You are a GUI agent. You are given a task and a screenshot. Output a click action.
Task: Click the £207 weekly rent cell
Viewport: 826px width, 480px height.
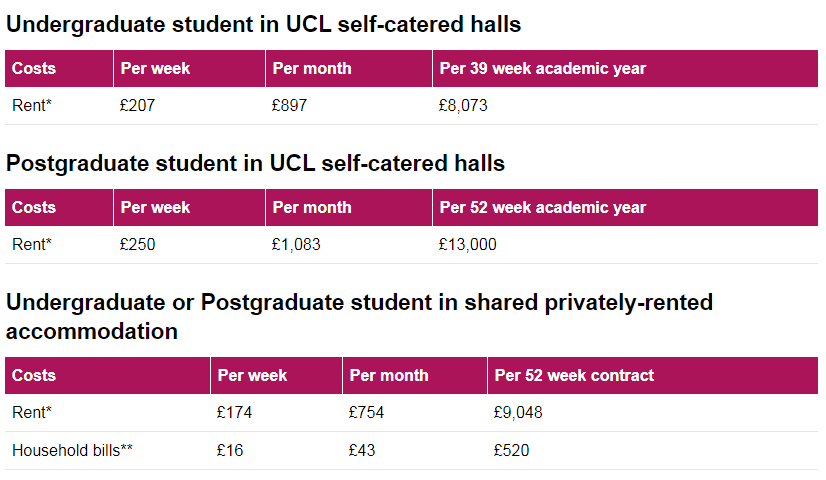(x=137, y=105)
